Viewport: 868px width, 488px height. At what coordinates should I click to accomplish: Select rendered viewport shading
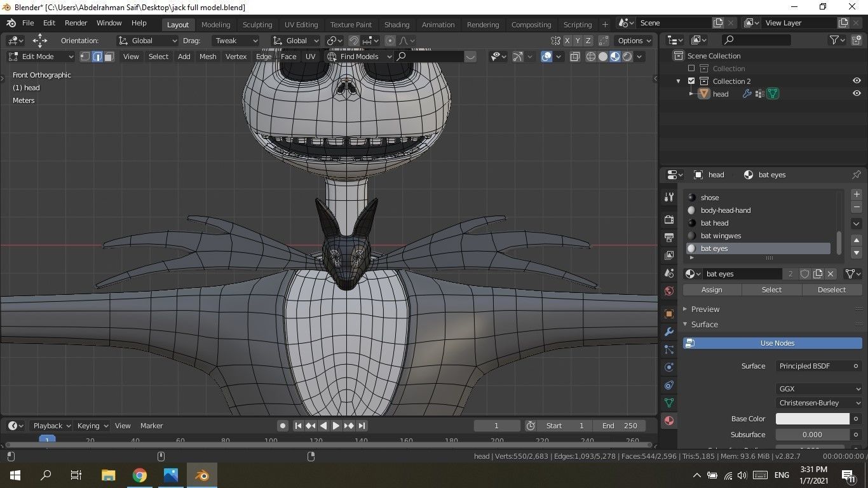627,57
